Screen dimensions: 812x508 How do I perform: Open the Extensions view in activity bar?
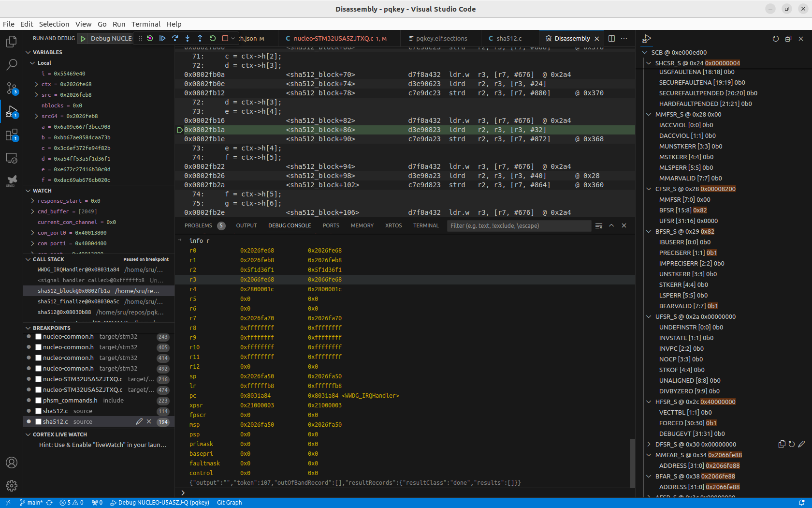12,135
